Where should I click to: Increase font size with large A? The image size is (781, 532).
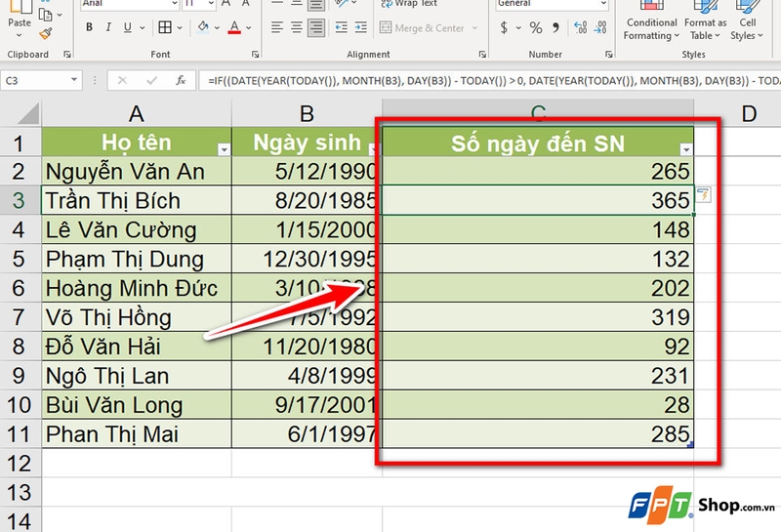pyautogui.click(x=226, y=4)
